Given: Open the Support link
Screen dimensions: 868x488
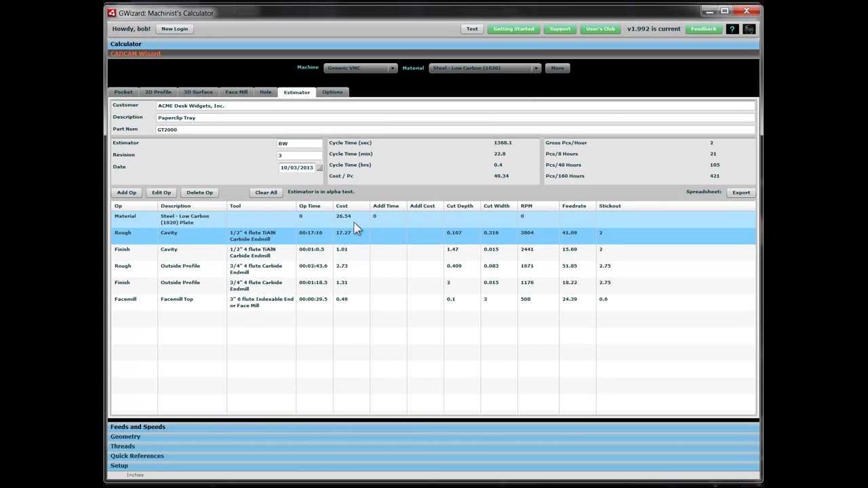Looking at the screenshot, I should pos(560,29).
